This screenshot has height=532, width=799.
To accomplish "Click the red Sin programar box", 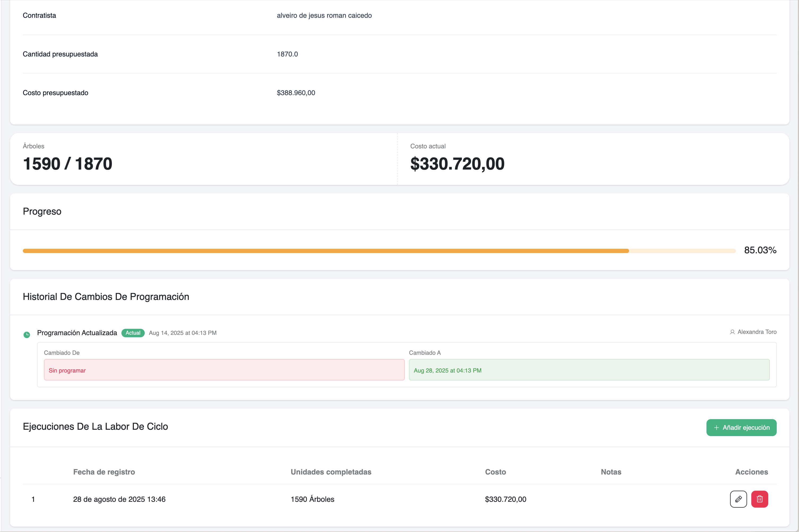I will [224, 370].
